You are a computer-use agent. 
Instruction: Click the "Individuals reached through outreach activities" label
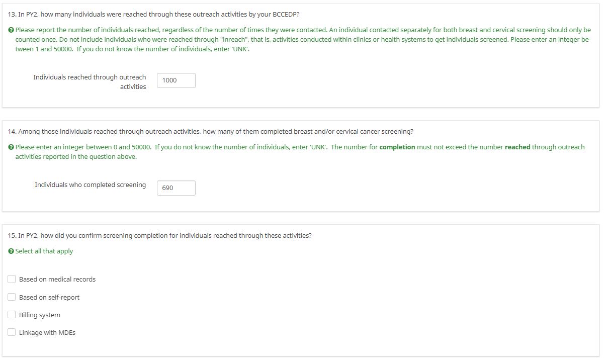click(x=90, y=82)
